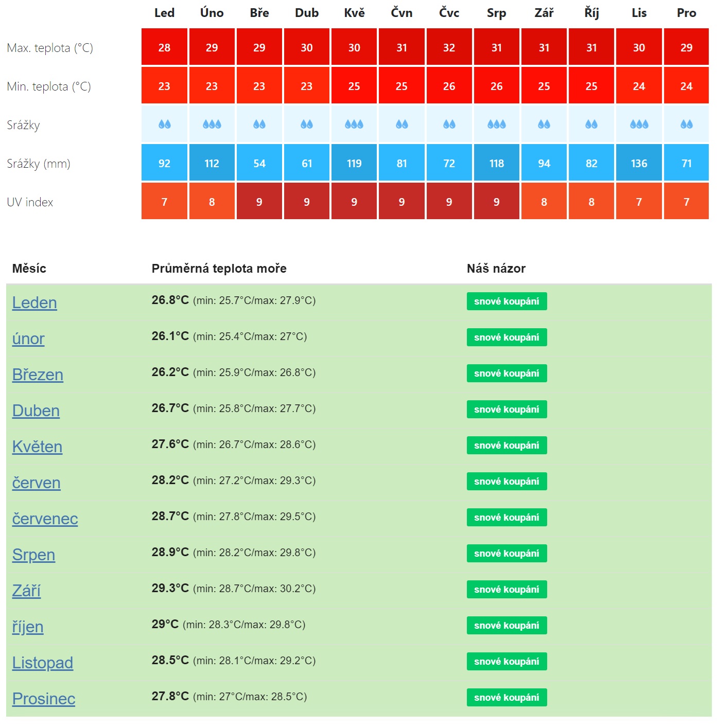The width and height of the screenshot is (717, 728).
Task: Click the three-drop precipitation icon under Lis
Action: [639, 124]
